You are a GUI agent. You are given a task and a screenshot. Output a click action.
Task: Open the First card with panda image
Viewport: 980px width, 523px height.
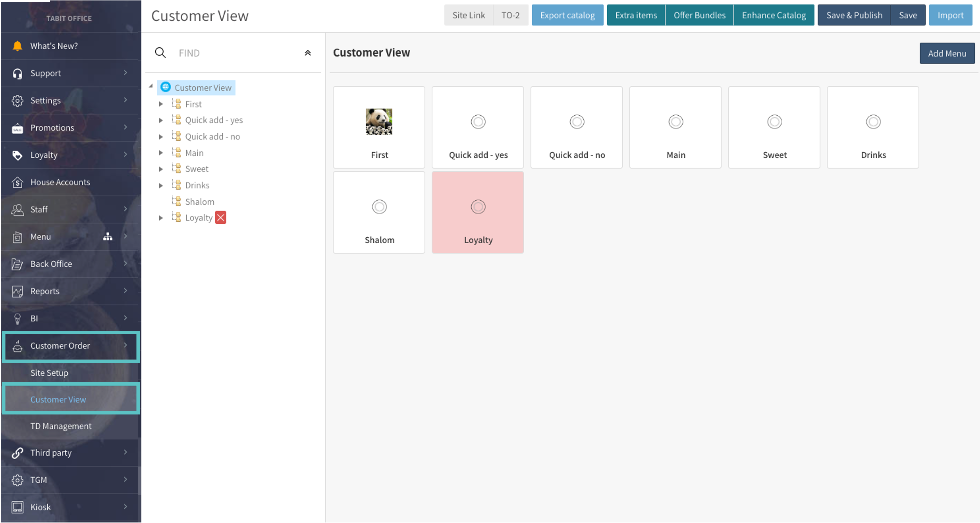click(x=379, y=127)
